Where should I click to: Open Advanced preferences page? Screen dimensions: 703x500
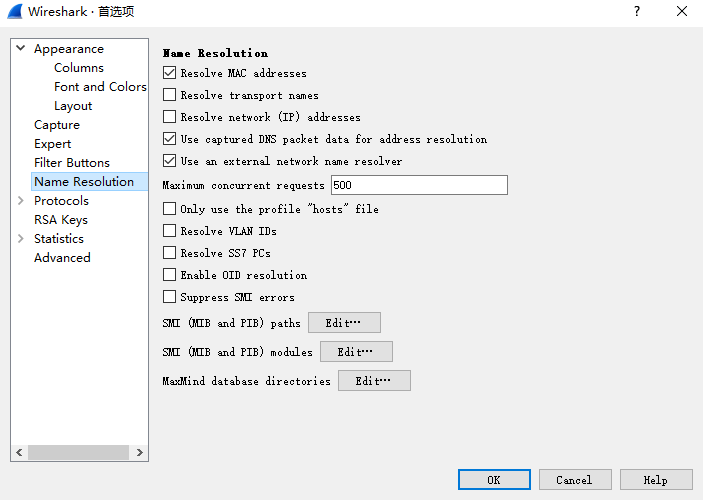62,258
